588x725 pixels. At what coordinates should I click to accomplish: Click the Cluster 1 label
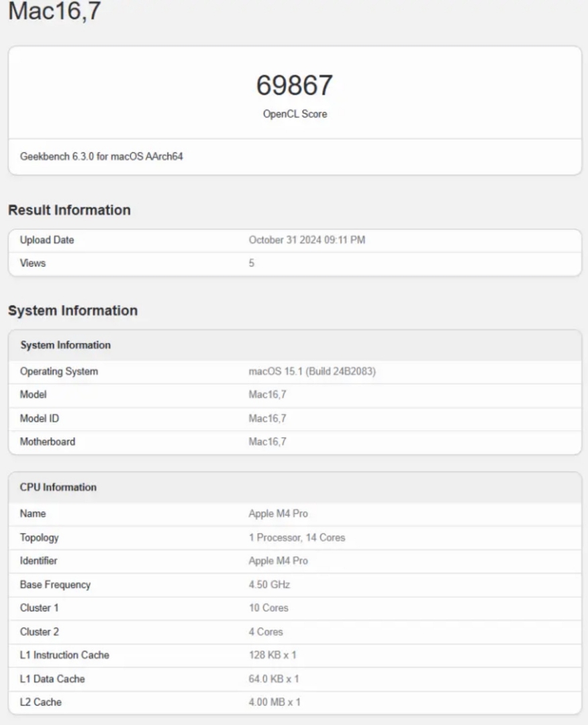(40, 608)
